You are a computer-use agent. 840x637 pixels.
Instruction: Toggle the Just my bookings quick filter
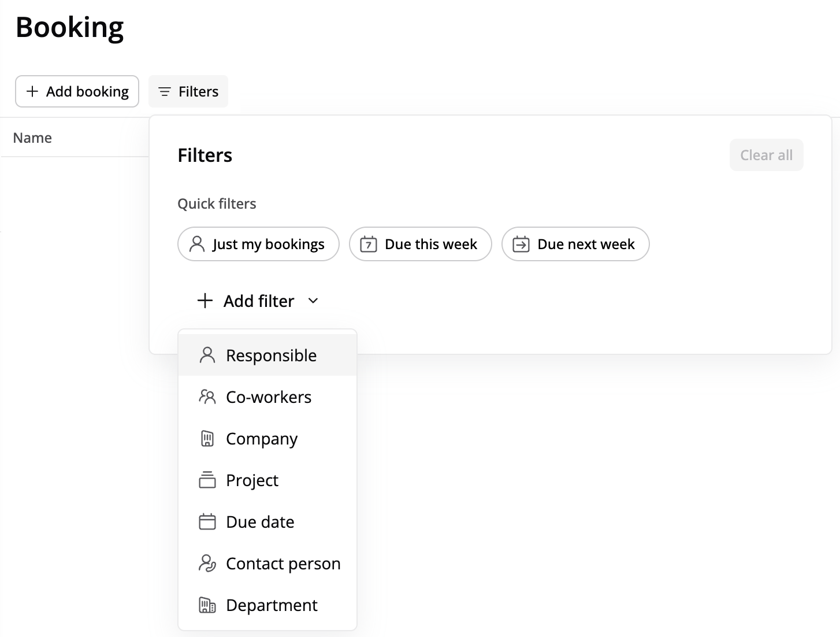coord(258,244)
